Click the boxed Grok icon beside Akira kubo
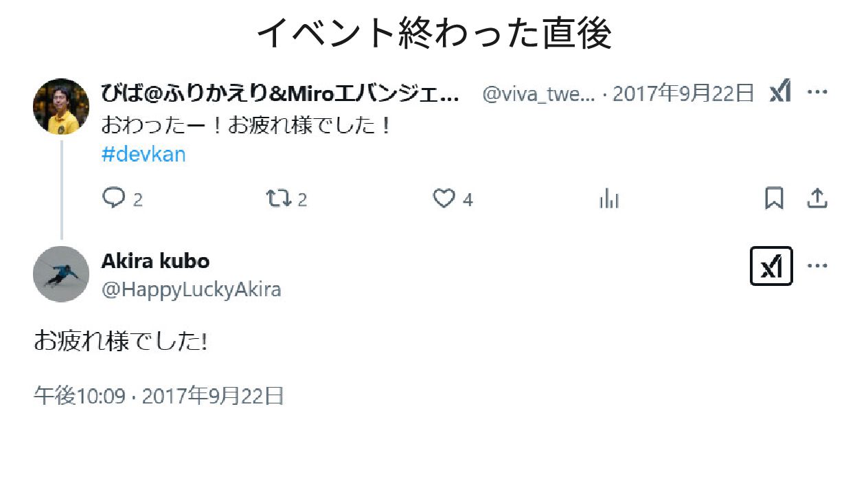 (x=771, y=266)
